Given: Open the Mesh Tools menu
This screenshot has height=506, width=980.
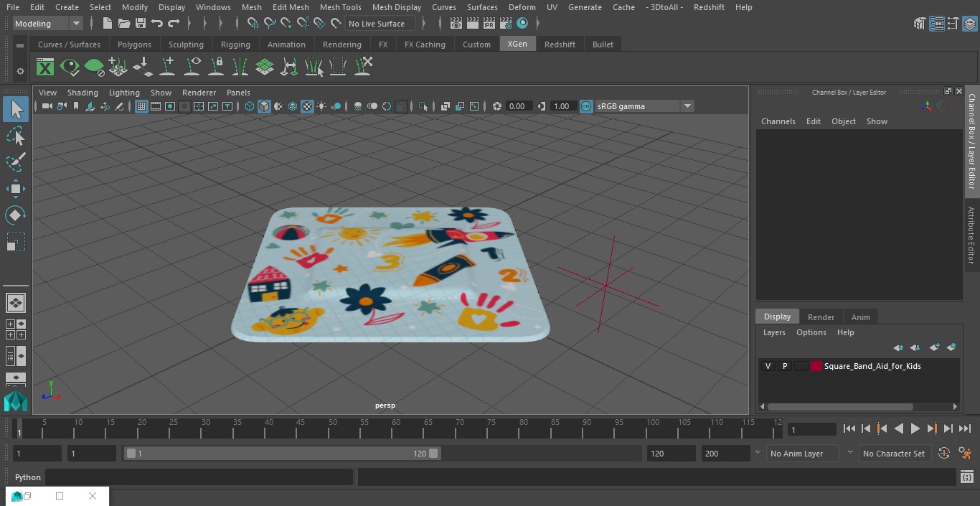Looking at the screenshot, I should (340, 7).
